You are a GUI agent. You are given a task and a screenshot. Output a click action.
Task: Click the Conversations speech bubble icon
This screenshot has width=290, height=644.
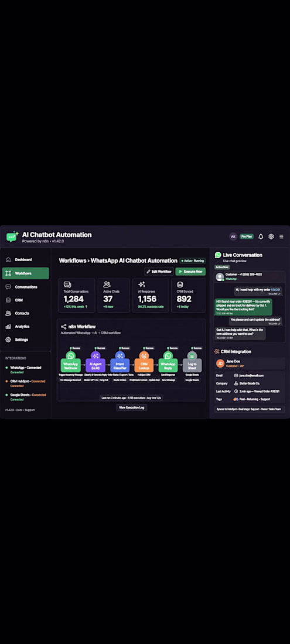(x=8, y=287)
